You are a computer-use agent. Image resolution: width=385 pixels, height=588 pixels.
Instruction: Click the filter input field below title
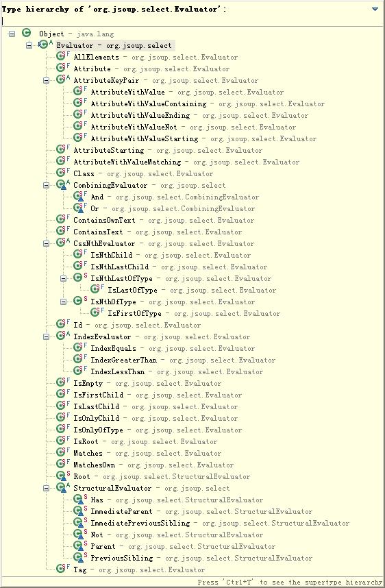click(x=192, y=21)
